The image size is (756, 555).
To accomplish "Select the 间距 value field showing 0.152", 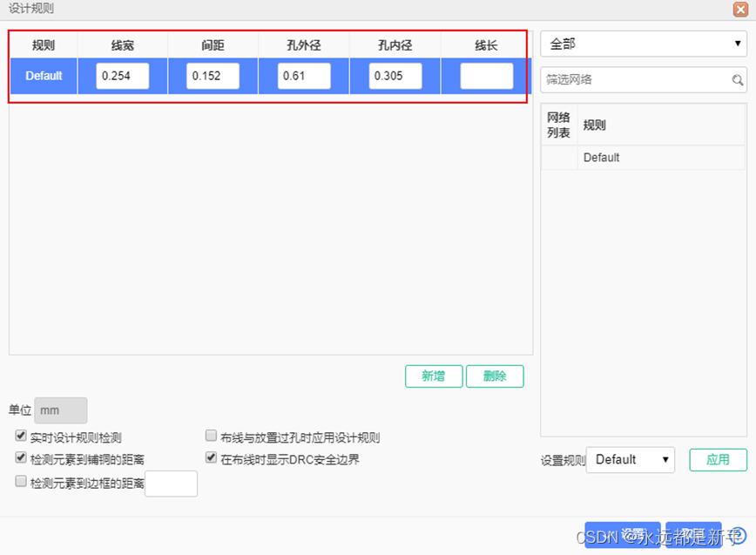I will coord(212,76).
